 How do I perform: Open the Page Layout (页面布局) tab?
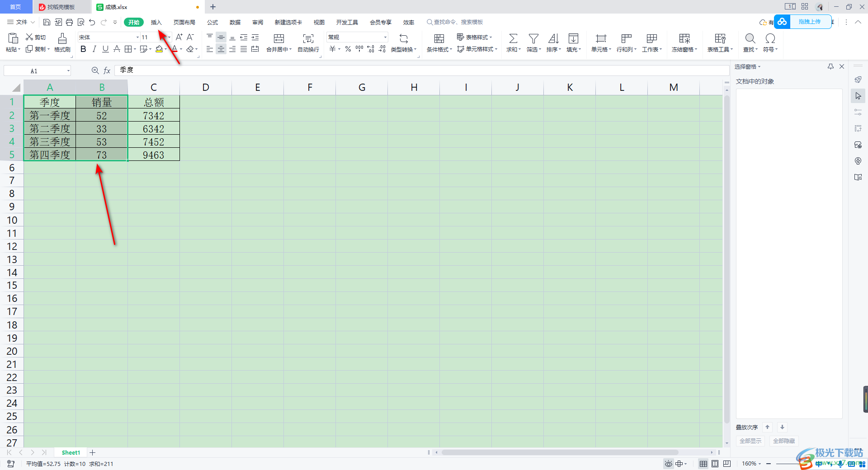pyautogui.click(x=184, y=22)
